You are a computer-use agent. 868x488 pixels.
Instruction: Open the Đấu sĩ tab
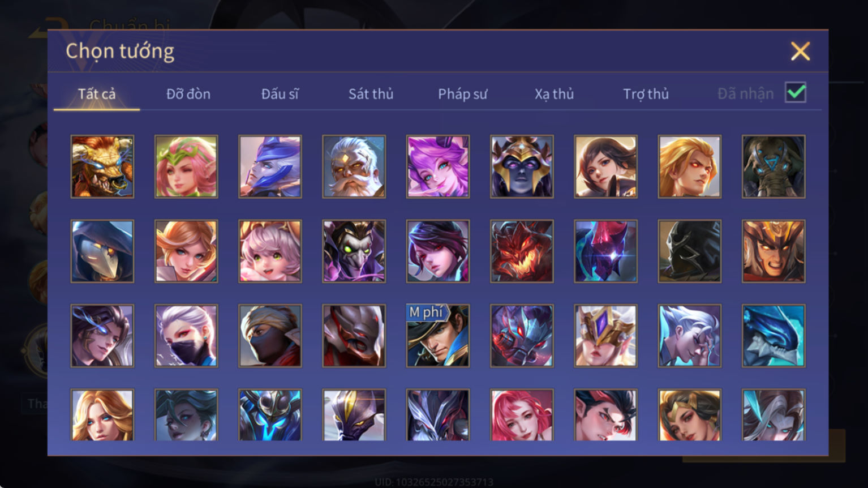[x=280, y=94]
